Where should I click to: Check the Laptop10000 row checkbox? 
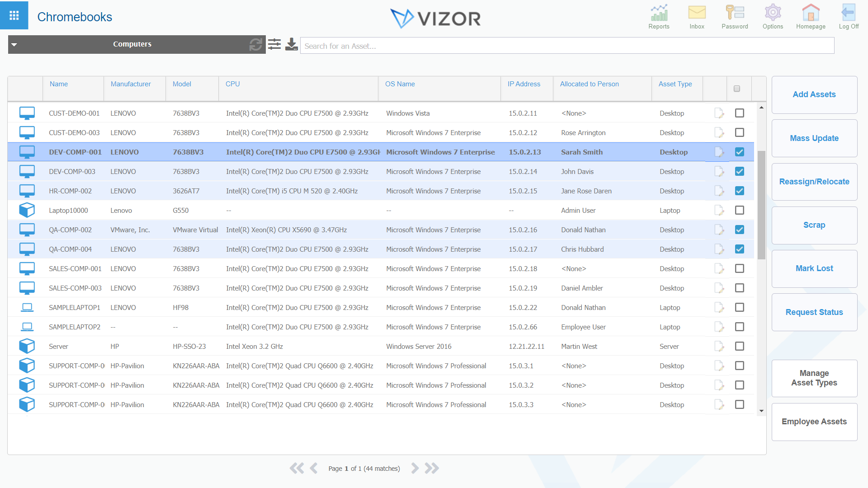740,210
